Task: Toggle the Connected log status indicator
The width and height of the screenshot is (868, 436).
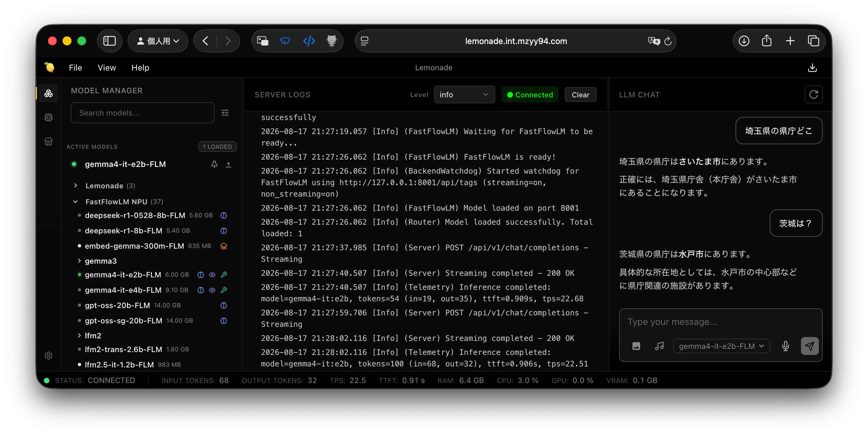Action: [x=530, y=95]
